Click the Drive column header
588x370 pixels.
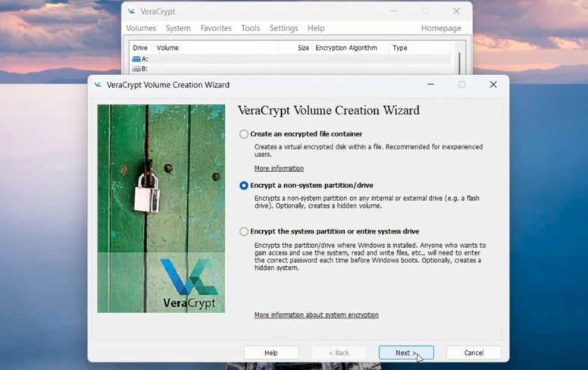click(142, 48)
